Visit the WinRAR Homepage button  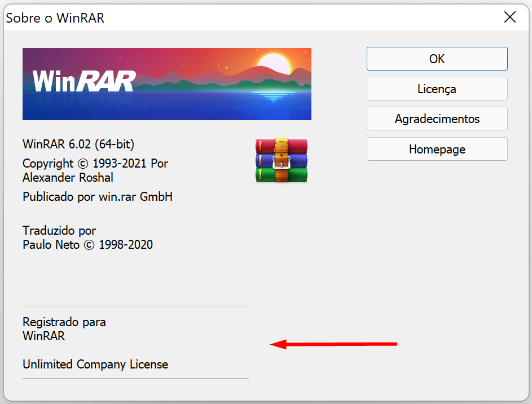click(x=437, y=149)
